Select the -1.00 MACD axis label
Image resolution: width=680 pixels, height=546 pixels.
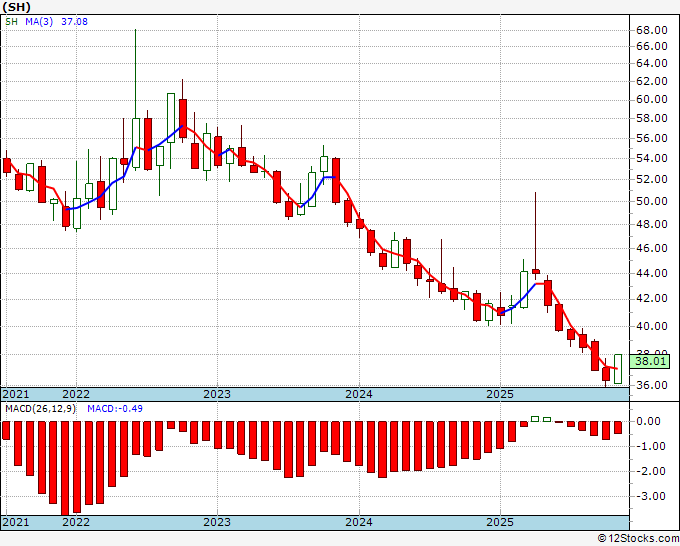pyautogui.click(x=649, y=446)
